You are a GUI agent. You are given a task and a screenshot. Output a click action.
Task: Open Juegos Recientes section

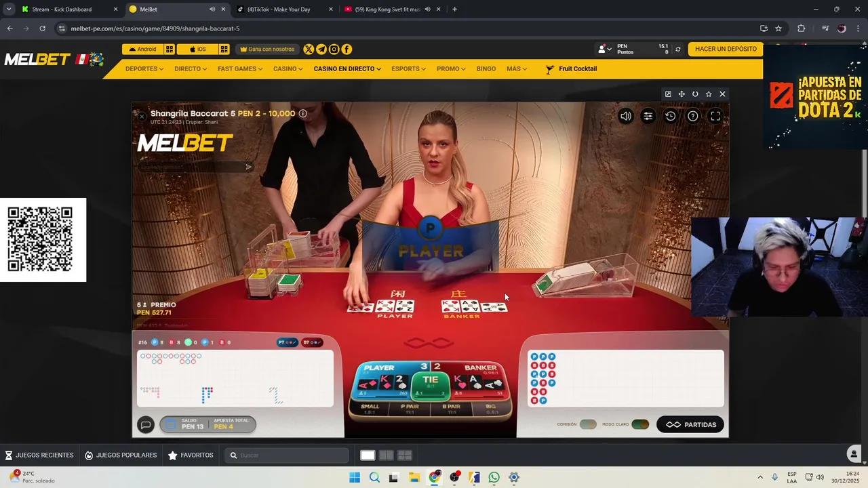(x=39, y=455)
